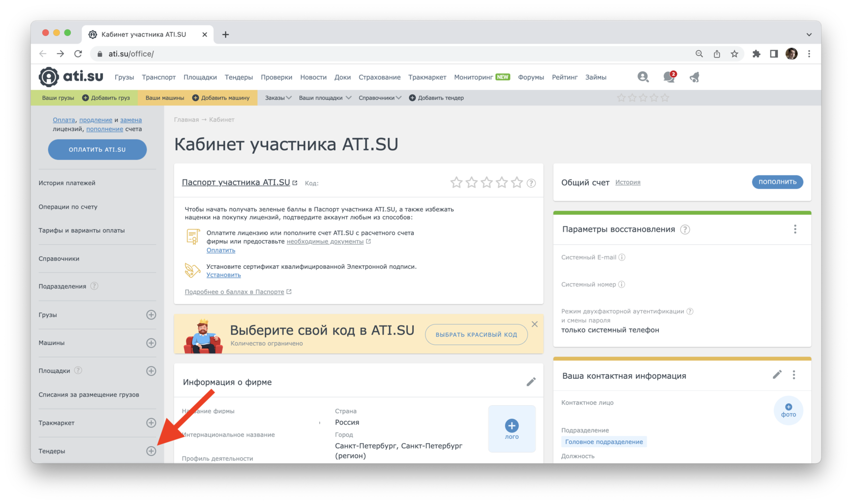
Task: Open browser tab list chevron
Action: (809, 34)
